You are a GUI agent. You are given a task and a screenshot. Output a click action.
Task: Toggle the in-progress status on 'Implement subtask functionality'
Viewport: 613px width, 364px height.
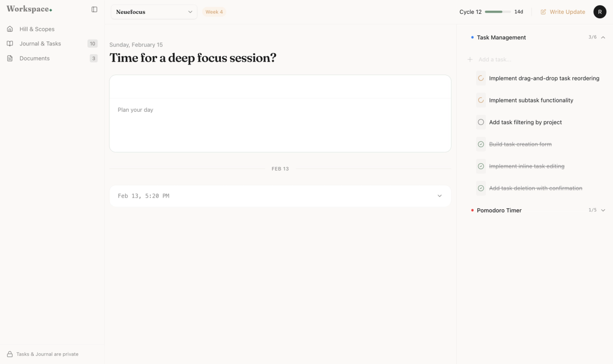coord(481,100)
